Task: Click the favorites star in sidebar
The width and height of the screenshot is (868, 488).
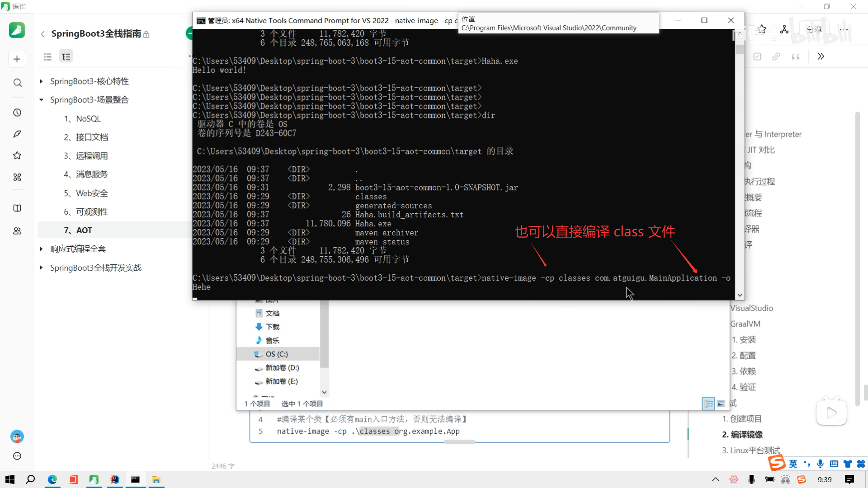Action: click(17, 155)
